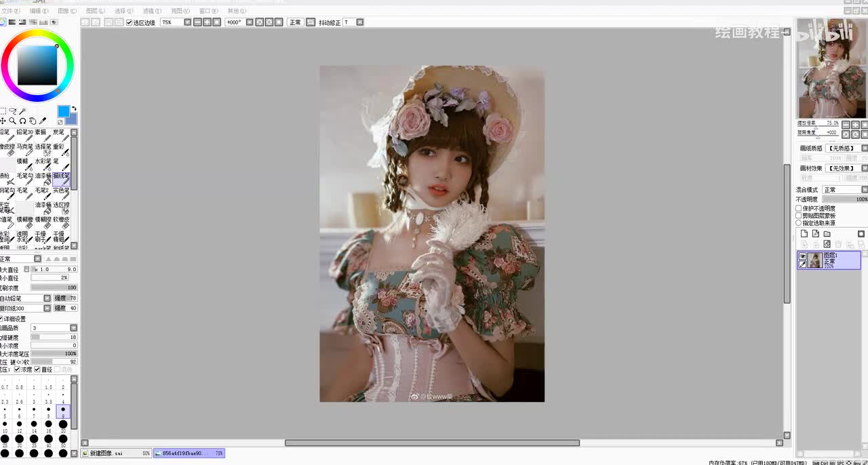Open the 编辑 menu

tap(39, 11)
